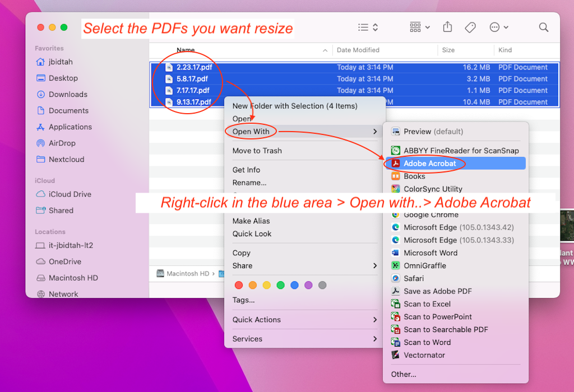574x392 pixels.
Task: Open Network in the sidebar
Action: coord(57,293)
